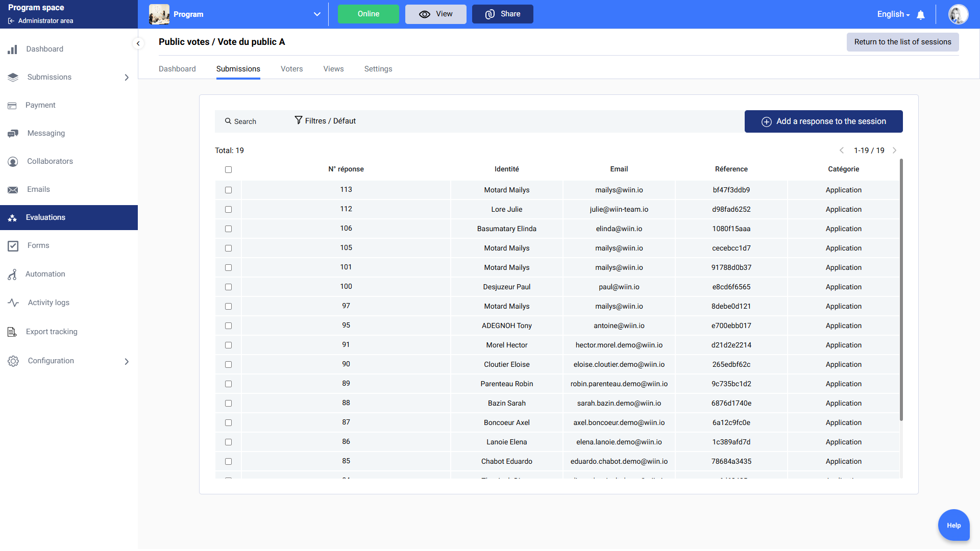Expand the Program selector dropdown

point(317,14)
